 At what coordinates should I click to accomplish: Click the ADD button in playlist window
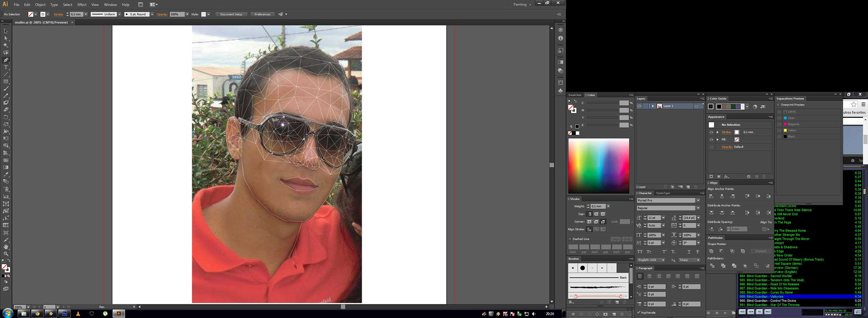pyautogui.click(x=742, y=312)
